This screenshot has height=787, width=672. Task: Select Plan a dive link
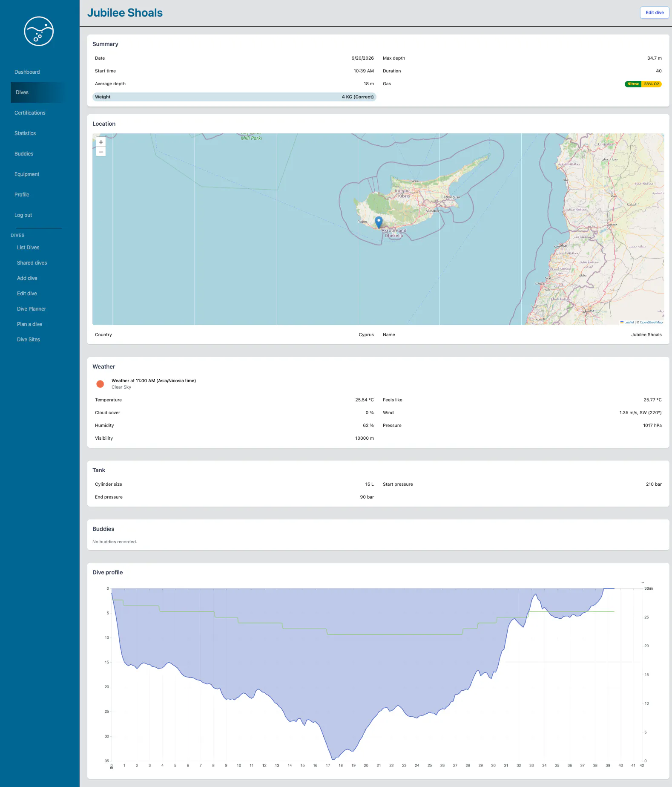[29, 324]
